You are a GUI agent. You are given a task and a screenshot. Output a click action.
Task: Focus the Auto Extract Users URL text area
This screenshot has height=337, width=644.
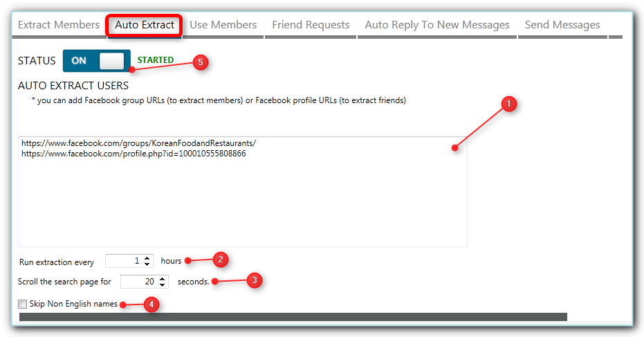[x=242, y=192]
